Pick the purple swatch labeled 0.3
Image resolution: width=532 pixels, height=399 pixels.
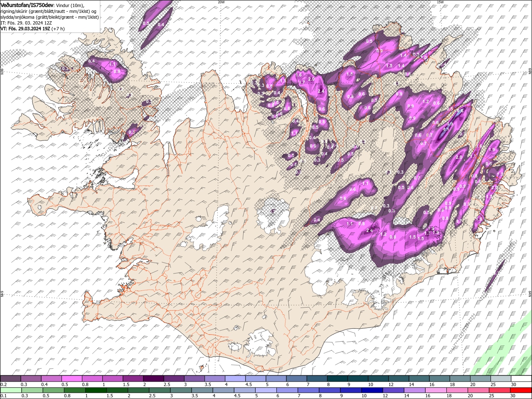pyautogui.click(x=31, y=379)
